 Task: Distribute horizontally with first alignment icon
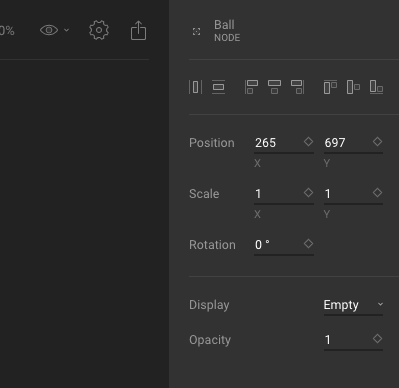pos(195,87)
